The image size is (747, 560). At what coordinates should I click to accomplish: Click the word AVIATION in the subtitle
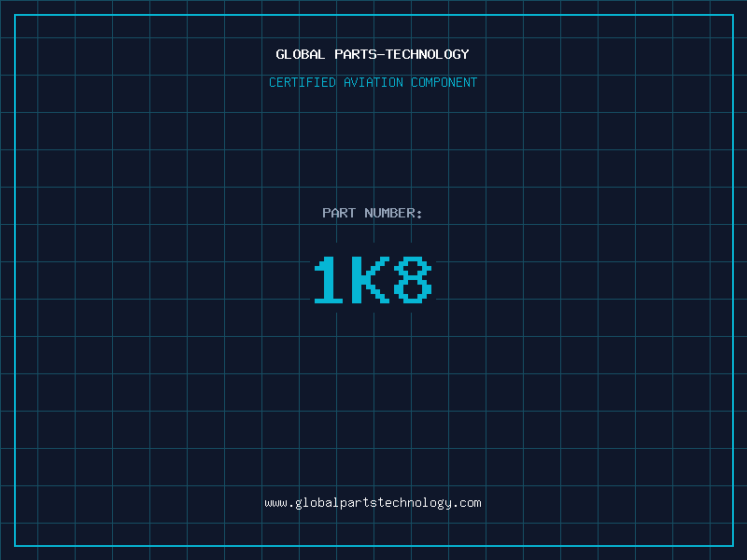pos(373,82)
